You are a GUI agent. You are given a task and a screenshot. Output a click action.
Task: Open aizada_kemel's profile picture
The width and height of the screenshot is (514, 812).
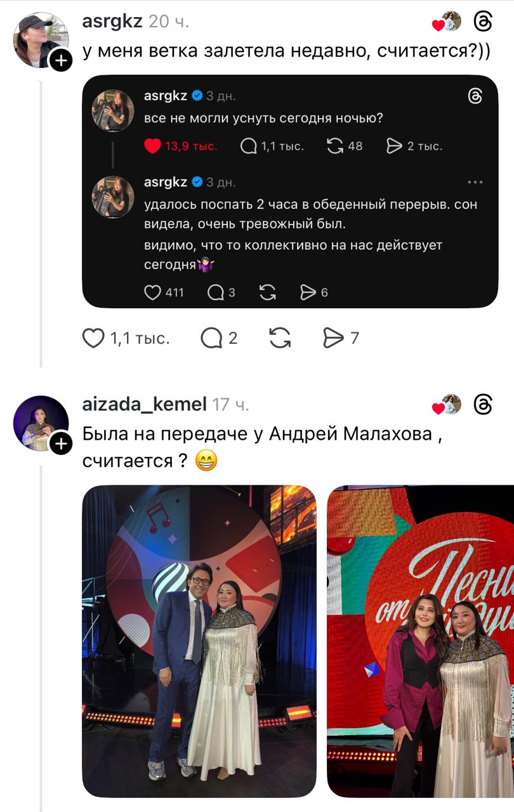[41, 423]
